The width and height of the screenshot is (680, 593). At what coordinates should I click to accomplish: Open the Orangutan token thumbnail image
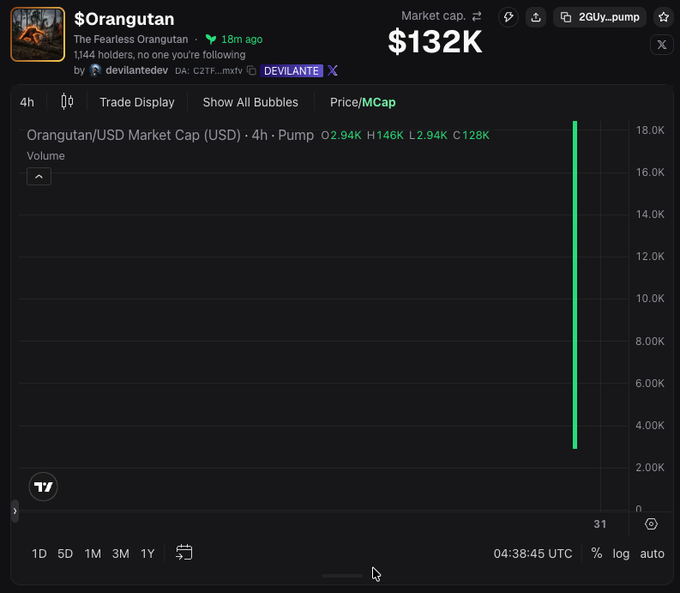pyautogui.click(x=38, y=34)
